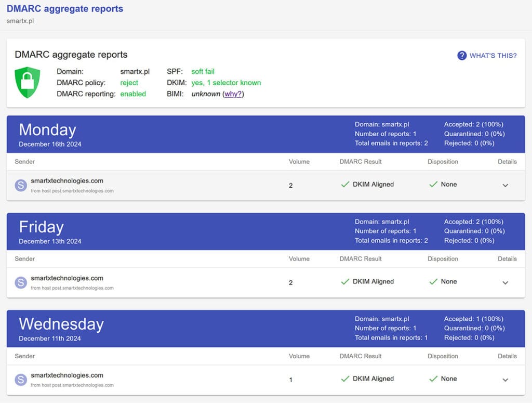Image resolution: width=532 pixels, height=403 pixels.
Task: Open the BIMI 'why?' link
Action: click(x=234, y=94)
